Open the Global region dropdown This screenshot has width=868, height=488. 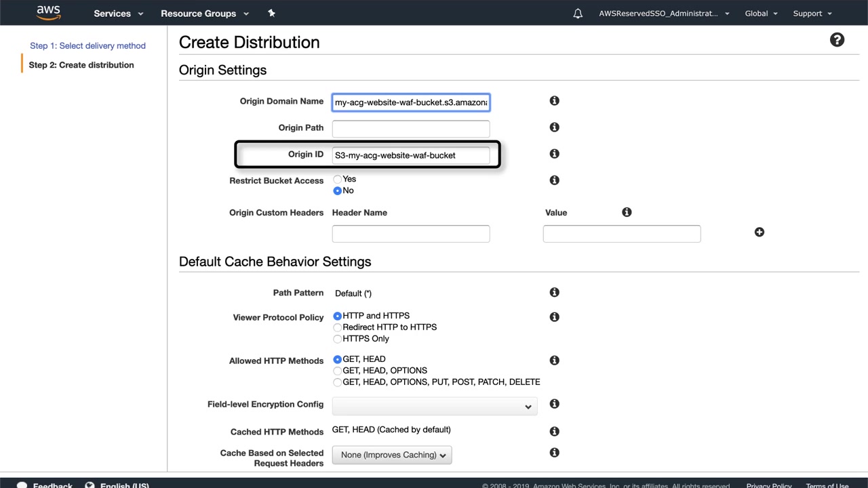coord(761,14)
